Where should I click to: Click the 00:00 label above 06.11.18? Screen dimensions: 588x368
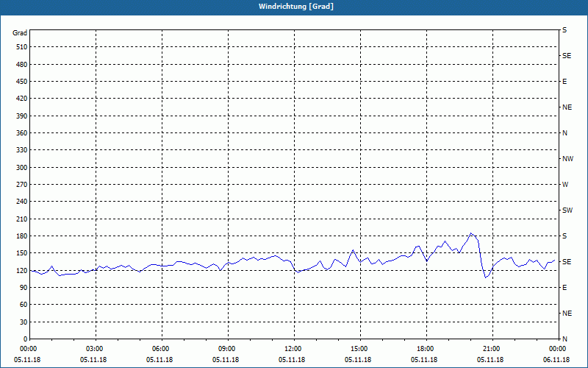tap(558, 349)
